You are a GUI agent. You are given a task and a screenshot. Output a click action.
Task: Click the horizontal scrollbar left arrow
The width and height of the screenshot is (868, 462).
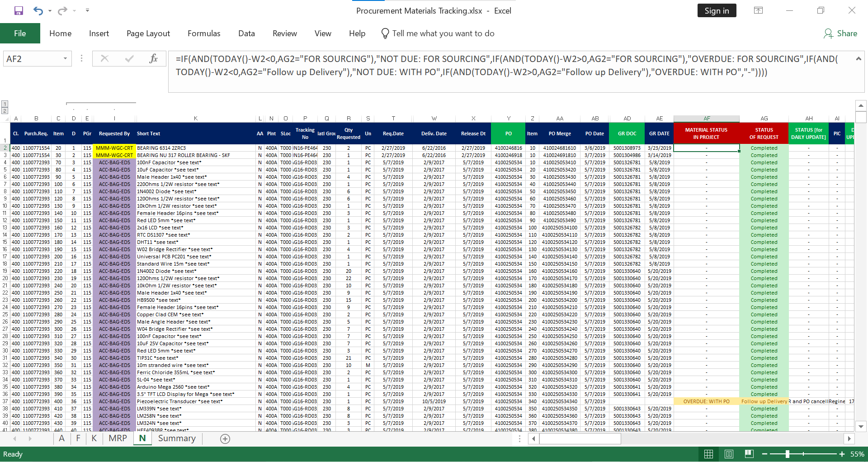(x=534, y=438)
